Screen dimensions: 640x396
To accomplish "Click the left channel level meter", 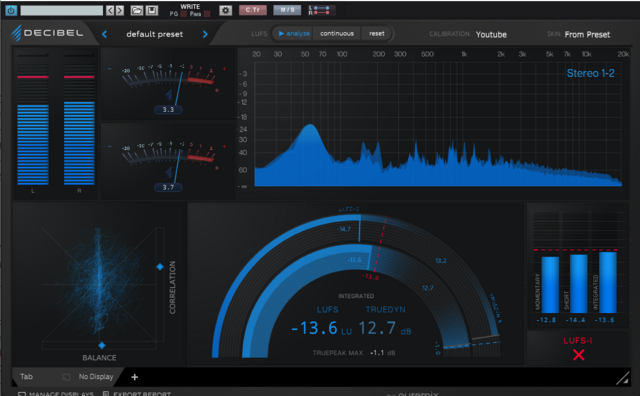I will [x=33, y=119].
